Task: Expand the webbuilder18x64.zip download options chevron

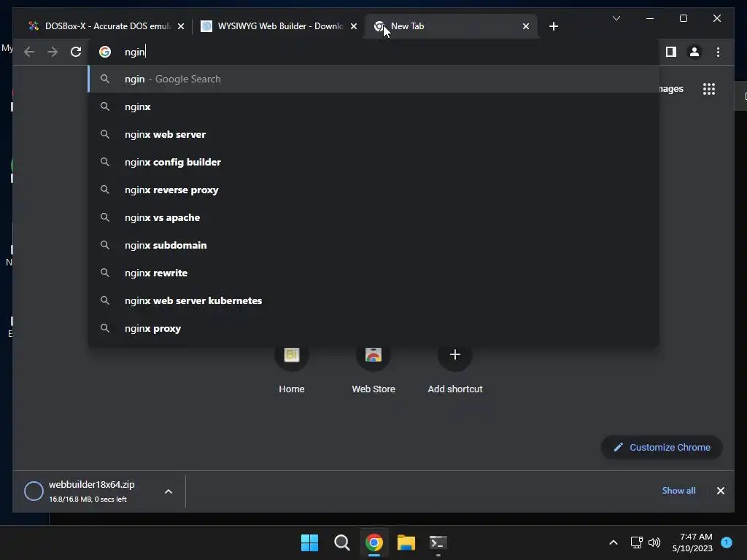Action: [169, 491]
